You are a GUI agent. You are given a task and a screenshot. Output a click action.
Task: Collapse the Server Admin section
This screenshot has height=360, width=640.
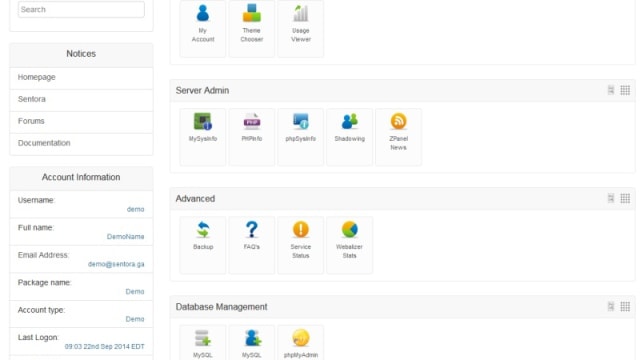click(x=611, y=90)
